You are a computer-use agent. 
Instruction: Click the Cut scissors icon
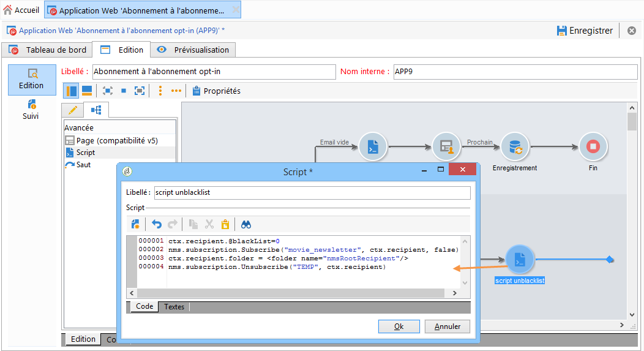[x=209, y=224]
